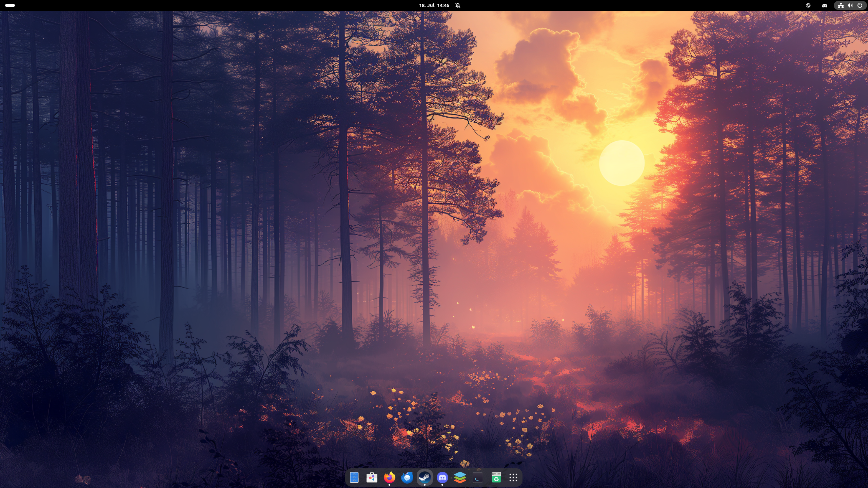Screen dimensions: 868x488
Task: Click the running indicator dot under Firefox
Action: (x=389, y=485)
